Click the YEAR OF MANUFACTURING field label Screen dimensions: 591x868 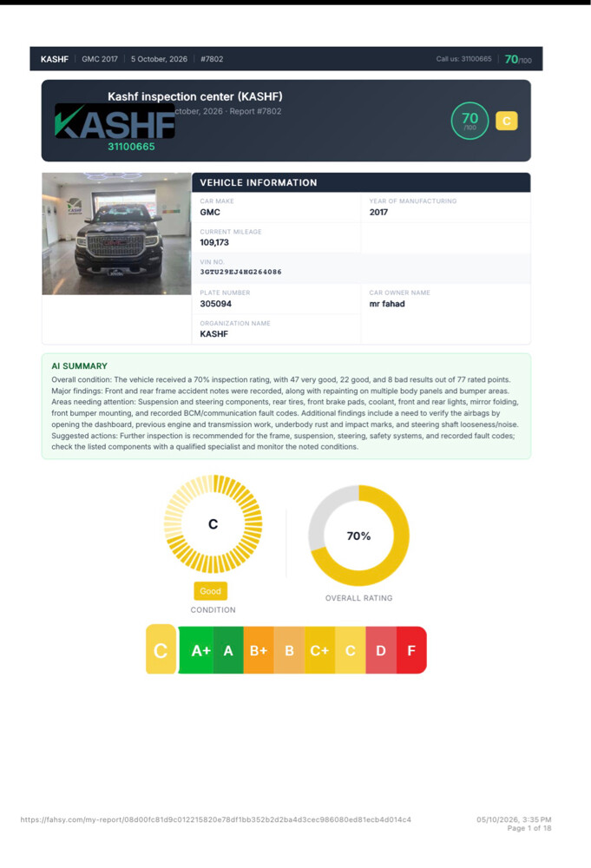click(413, 201)
